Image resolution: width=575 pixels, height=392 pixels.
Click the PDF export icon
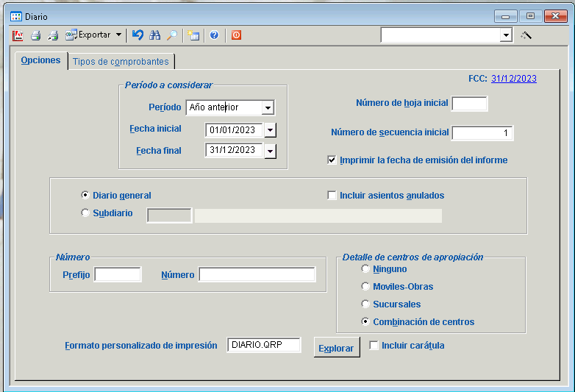(18, 35)
